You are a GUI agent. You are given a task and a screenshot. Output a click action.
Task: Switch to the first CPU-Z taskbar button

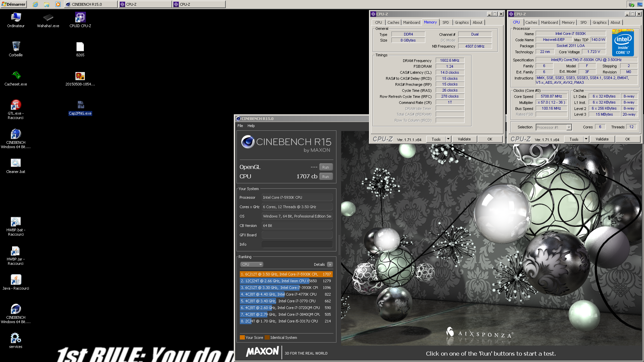point(145,4)
